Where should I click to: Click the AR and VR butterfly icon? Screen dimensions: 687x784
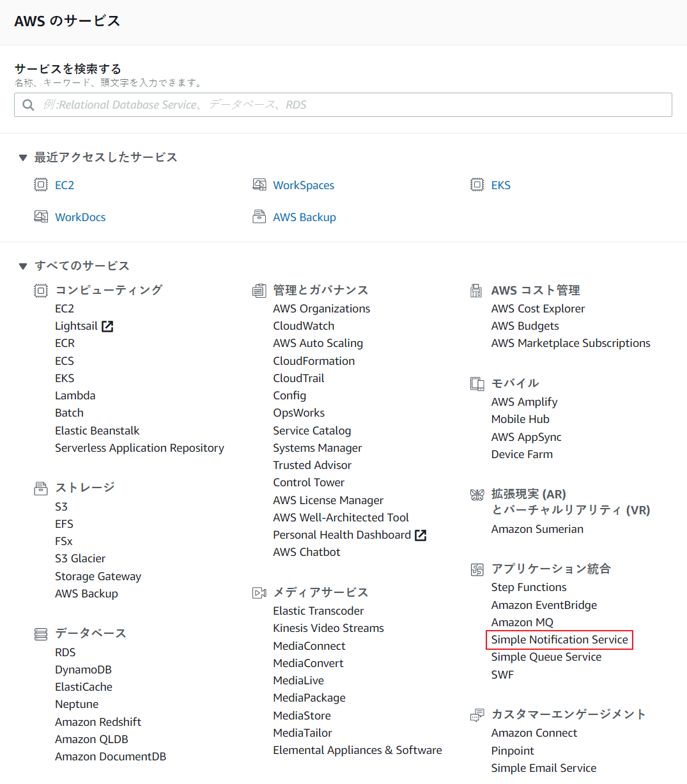click(x=477, y=495)
